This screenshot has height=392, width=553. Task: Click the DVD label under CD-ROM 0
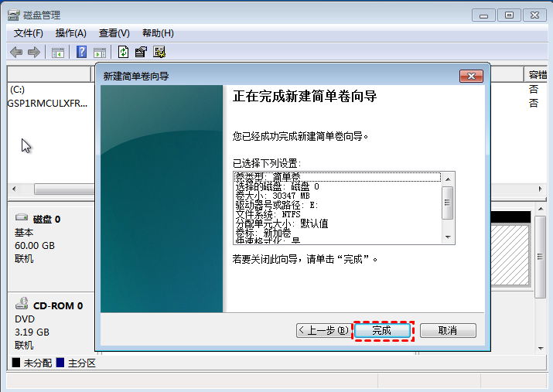pyautogui.click(x=25, y=319)
